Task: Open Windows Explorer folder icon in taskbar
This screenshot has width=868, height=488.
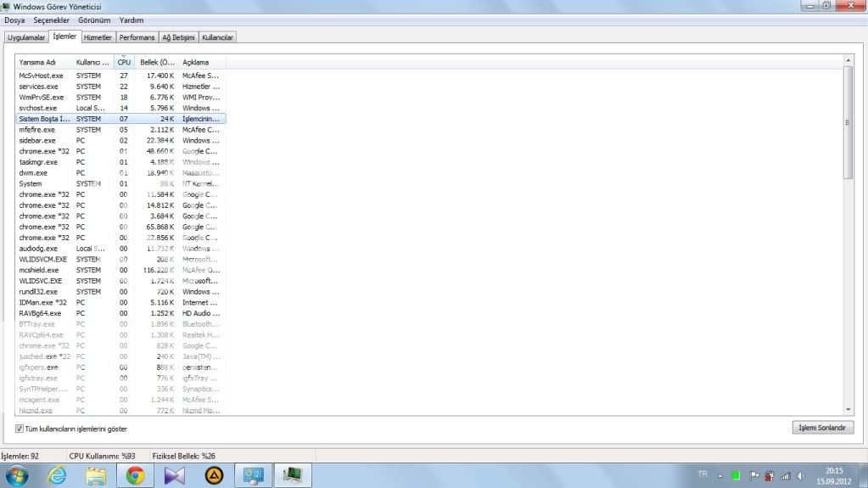Action: [96, 475]
